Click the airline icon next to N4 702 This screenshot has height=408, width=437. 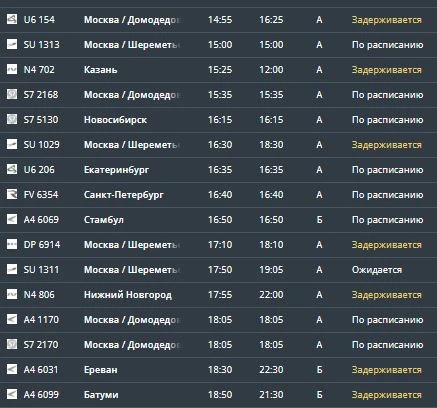pos(12,69)
